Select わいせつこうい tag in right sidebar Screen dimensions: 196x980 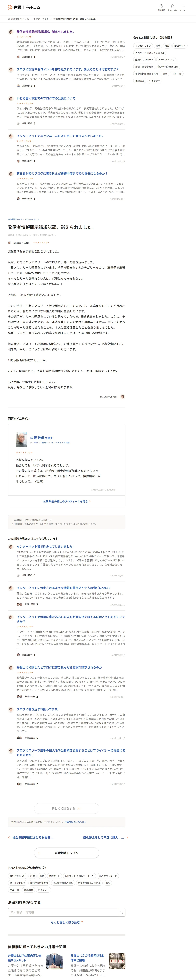tap(143, 46)
